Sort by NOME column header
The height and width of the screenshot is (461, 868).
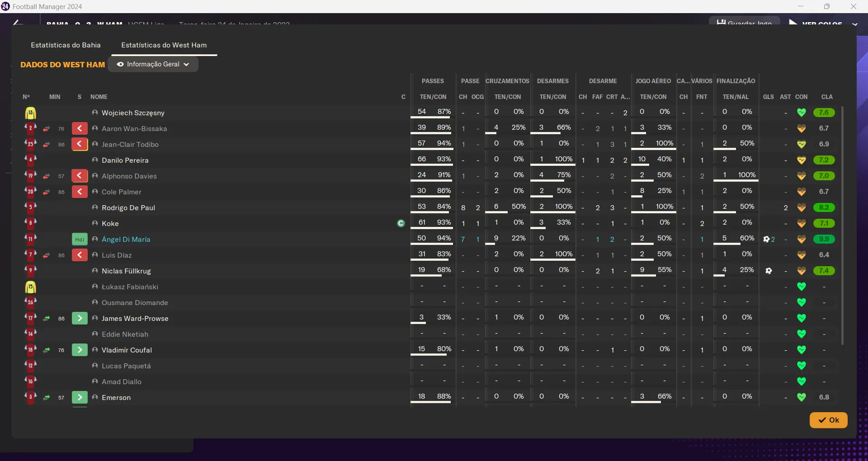pyautogui.click(x=99, y=97)
